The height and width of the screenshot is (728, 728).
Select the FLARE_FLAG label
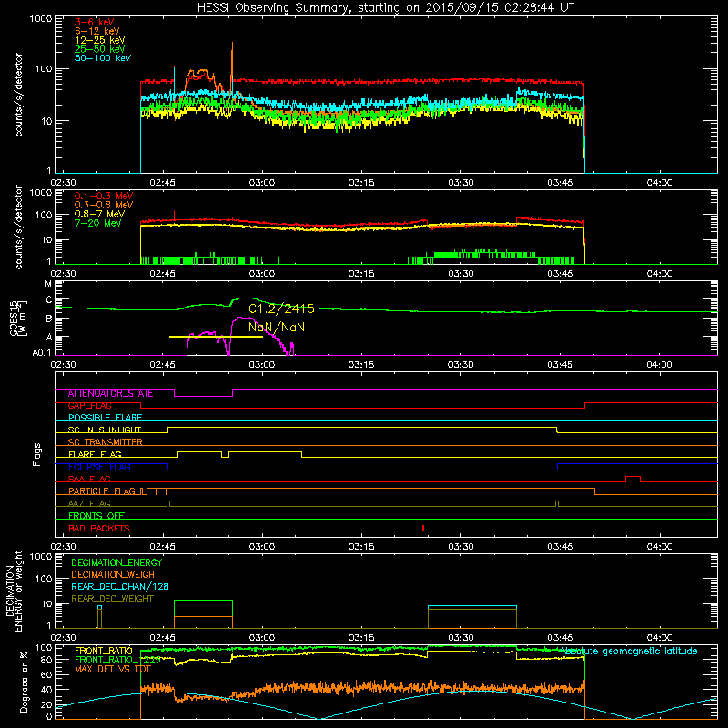95,454
